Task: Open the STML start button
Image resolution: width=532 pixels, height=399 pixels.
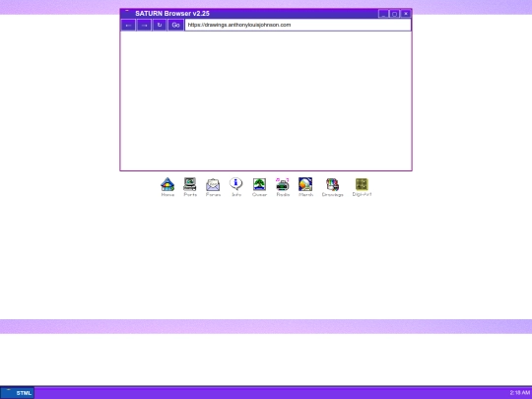Action: 18,393
